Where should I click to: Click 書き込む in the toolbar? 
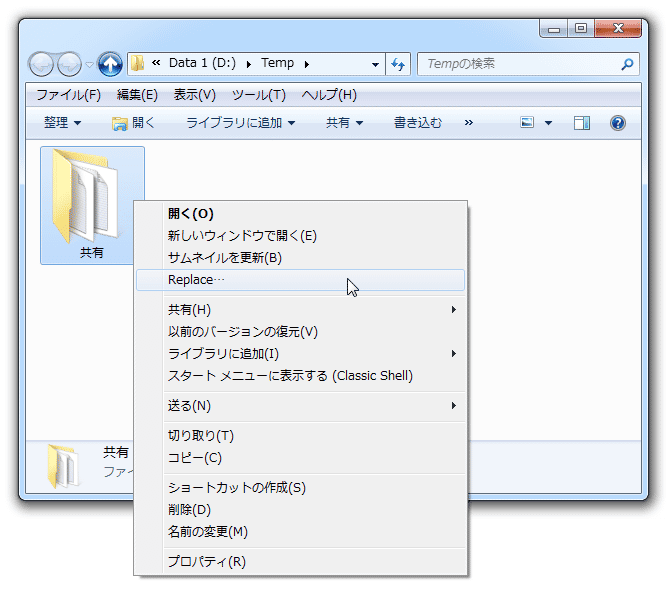(417, 123)
